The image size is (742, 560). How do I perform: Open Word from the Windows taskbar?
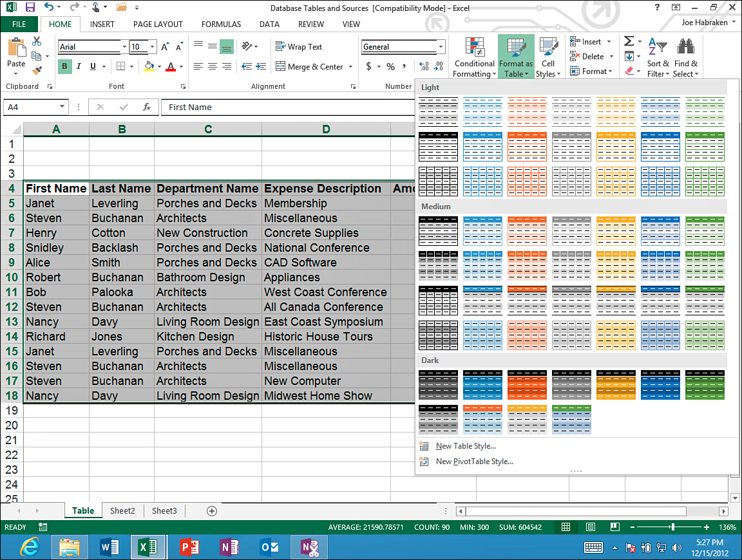(x=109, y=547)
